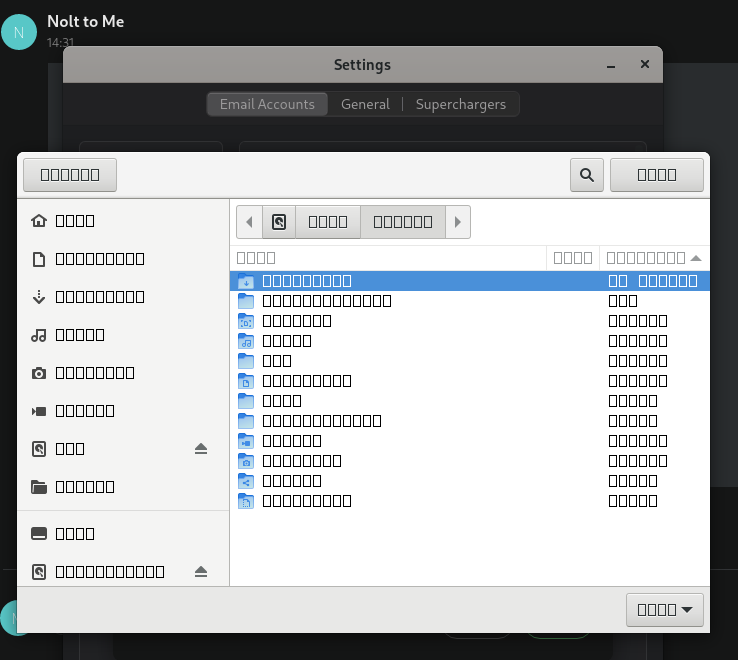Select the share-icon public folder in the file list

point(469,481)
